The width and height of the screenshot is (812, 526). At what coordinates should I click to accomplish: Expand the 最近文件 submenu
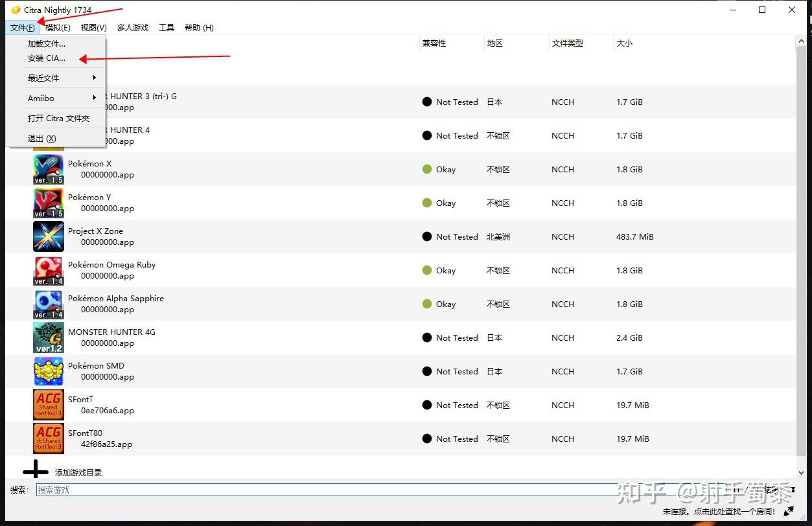56,78
